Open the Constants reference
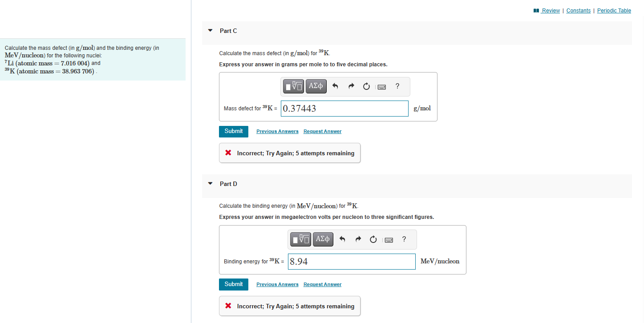 (x=578, y=10)
